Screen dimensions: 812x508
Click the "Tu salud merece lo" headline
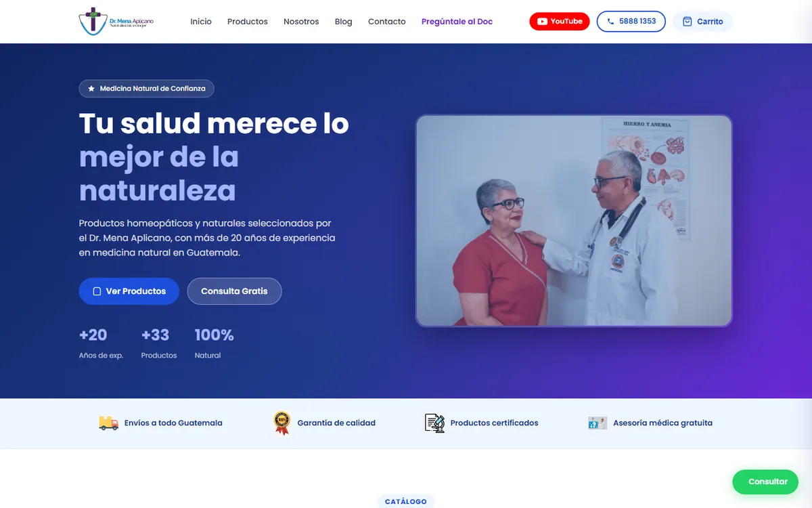coord(214,123)
